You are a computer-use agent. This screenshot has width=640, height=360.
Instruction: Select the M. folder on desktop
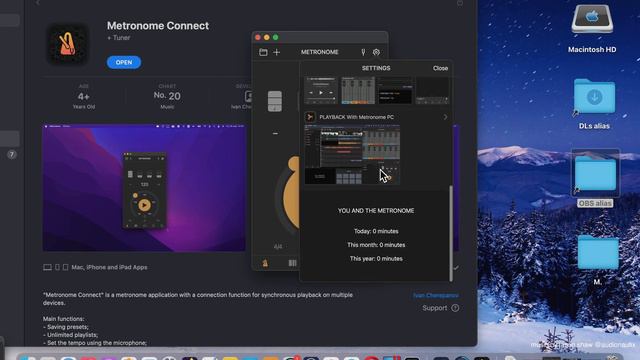pyautogui.click(x=598, y=253)
